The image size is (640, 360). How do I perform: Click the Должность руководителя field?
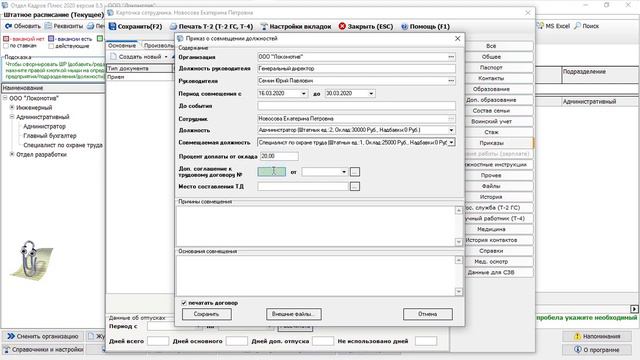coord(356,69)
